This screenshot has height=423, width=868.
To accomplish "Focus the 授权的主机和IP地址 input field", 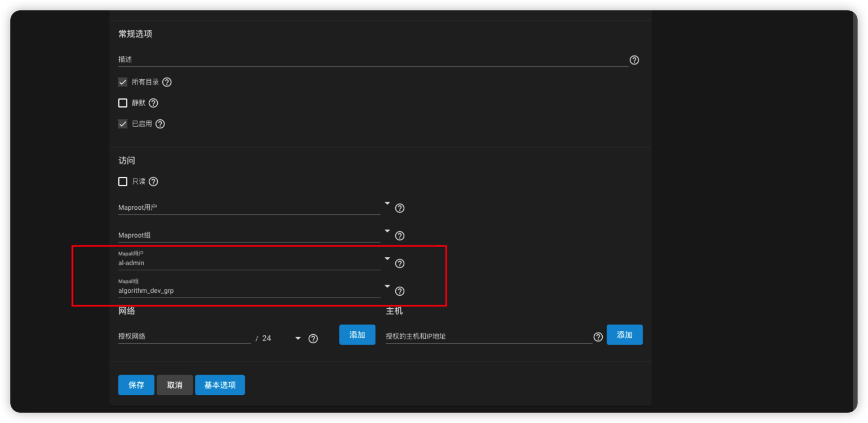I will pos(489,336).
